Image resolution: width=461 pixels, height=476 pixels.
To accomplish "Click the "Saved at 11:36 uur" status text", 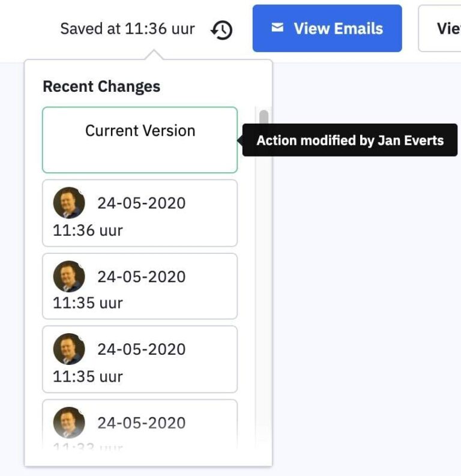I will pyautogui.click(x=127, y=29).
